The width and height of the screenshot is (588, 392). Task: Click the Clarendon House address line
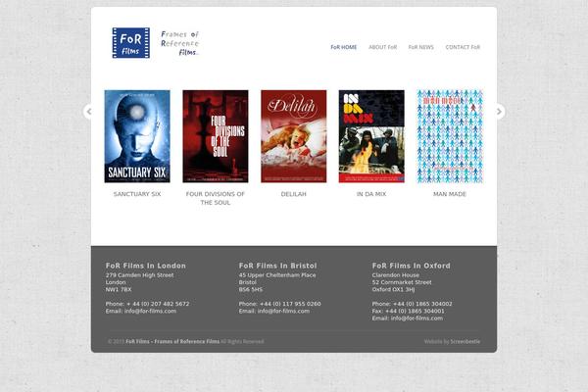396,275
